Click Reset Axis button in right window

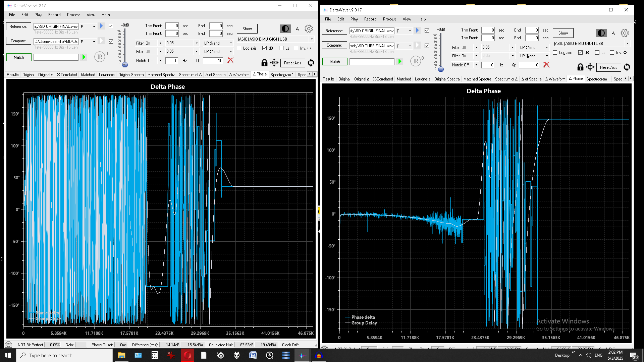(608, 67)
